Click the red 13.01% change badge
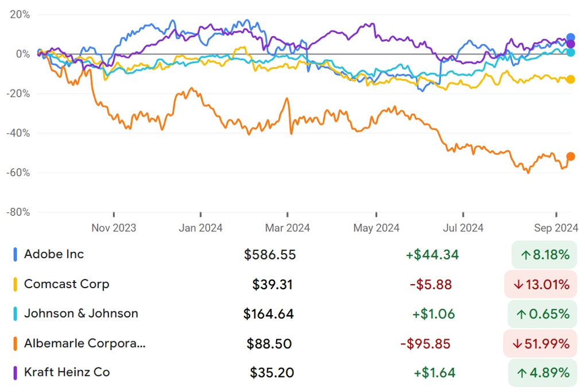585x392 pixels. pos(541,285)
